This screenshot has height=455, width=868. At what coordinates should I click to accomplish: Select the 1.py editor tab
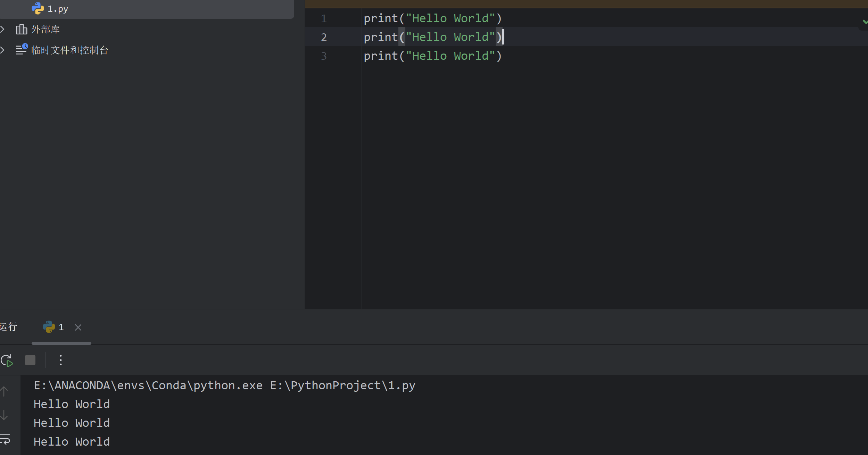57,8
